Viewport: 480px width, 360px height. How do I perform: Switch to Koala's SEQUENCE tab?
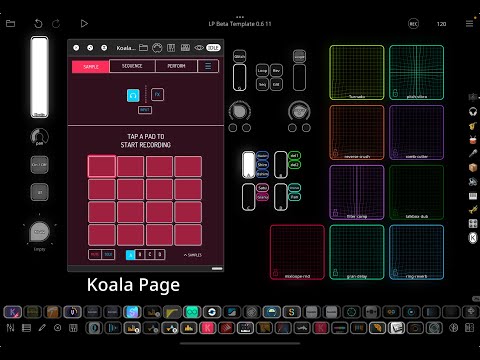132,66
